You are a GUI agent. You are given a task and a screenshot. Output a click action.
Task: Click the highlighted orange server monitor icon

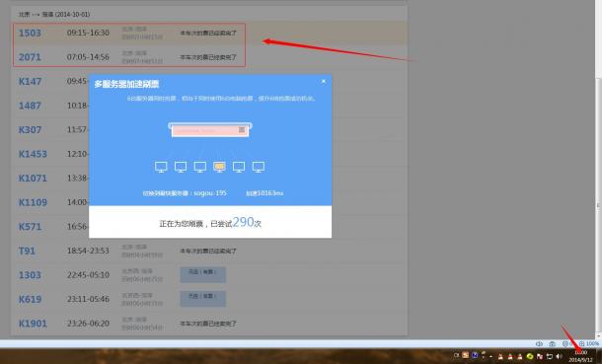219,167
